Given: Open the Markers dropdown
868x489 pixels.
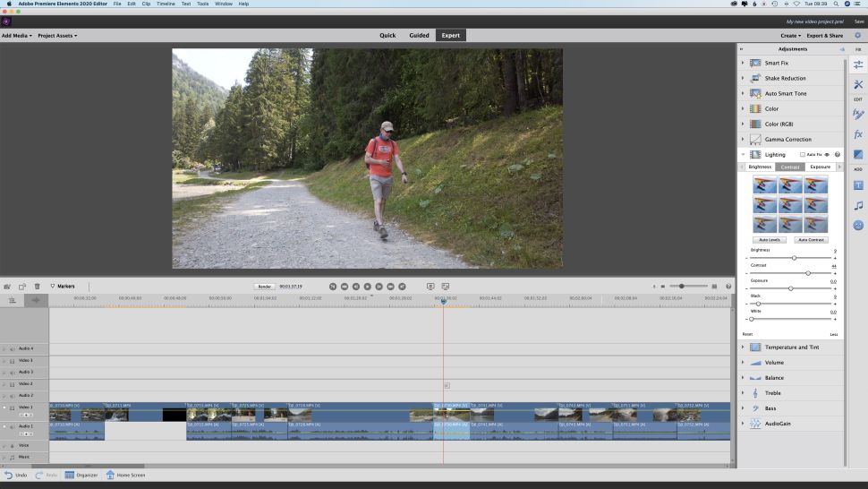Looking at the screenshot, I should pos(63,287).
